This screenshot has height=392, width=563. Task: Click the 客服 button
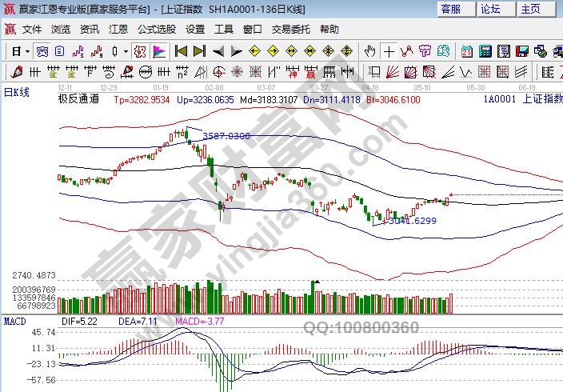click(x=450, y=10)
